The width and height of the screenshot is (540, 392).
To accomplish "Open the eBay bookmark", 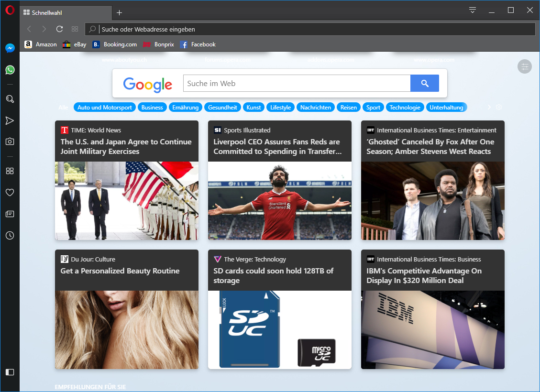I will [75, 44].
